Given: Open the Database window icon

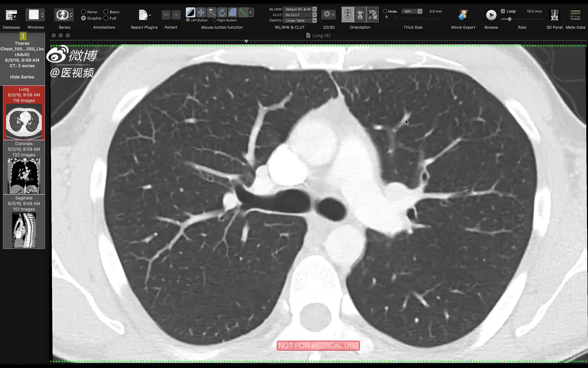Looking at the screenshot, I should [x=11, y=15].
